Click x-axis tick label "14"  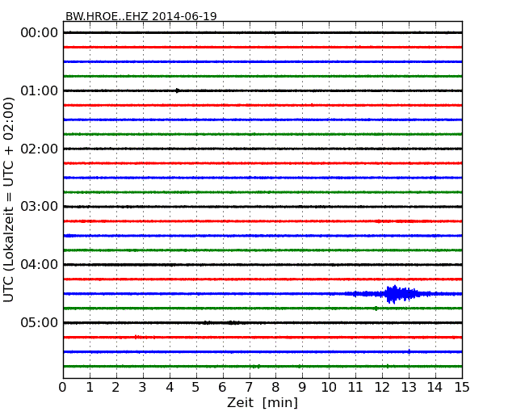[x=435, y=388]
